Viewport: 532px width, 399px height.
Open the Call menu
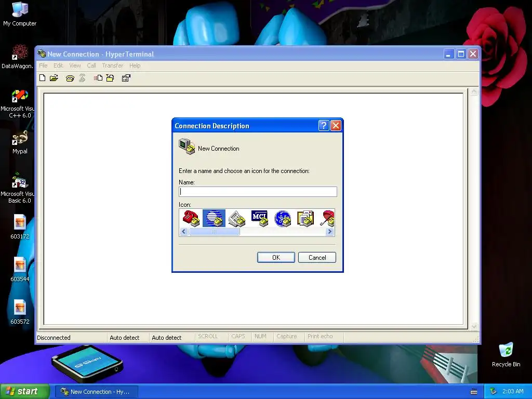pos(91,65)
